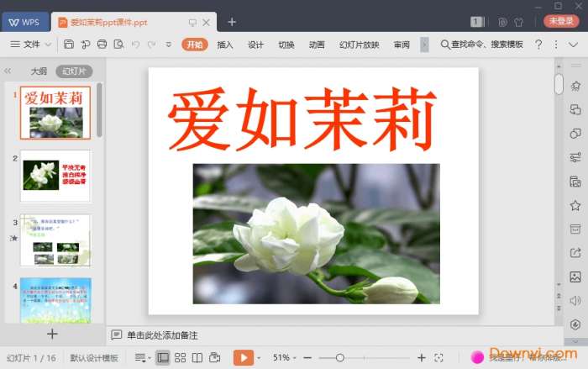Click the save icon in quick toolbar
The height and width of the screenshot is (369, 588).
point(68,45)
